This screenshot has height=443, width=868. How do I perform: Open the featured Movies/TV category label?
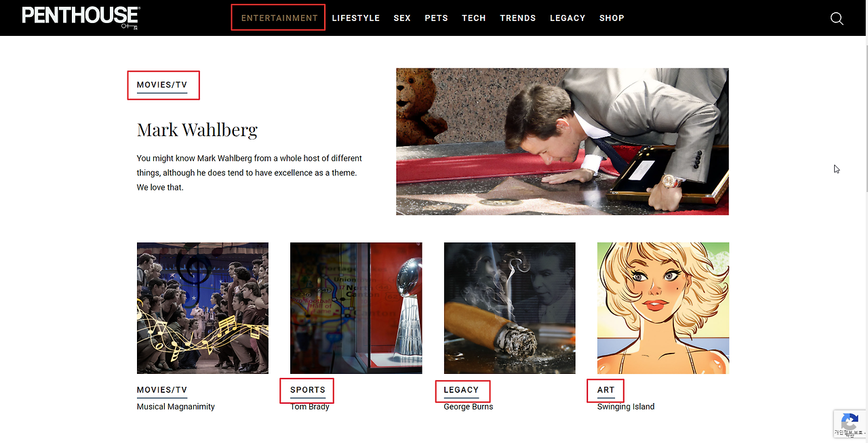pyautogui.click(x=162, y=85)
